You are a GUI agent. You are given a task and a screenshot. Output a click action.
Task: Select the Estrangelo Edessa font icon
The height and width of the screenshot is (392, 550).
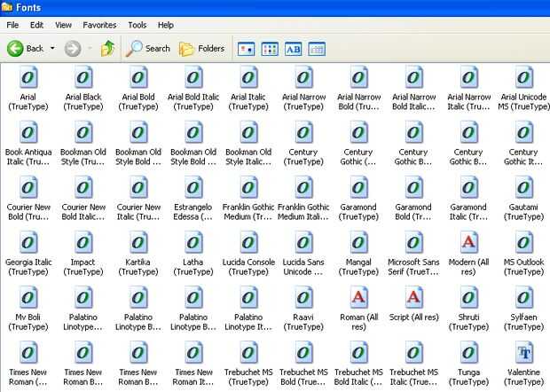point(193,187)
